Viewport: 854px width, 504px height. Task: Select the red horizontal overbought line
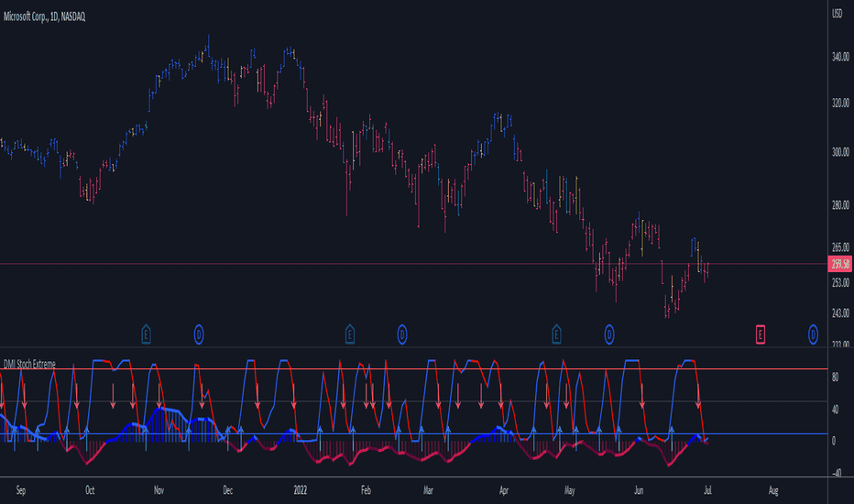point(414,369)
